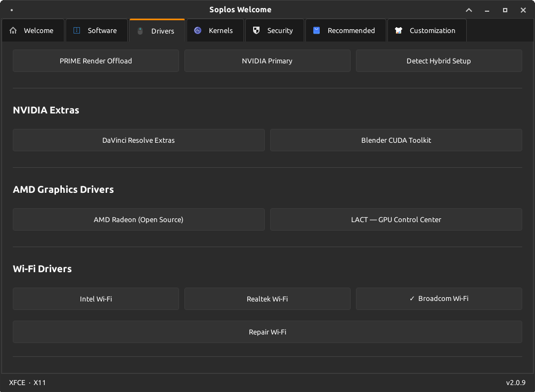The image size is (535, 392).
Task: Install DaVinci Resolve Extras
Action: coord(139,140)
